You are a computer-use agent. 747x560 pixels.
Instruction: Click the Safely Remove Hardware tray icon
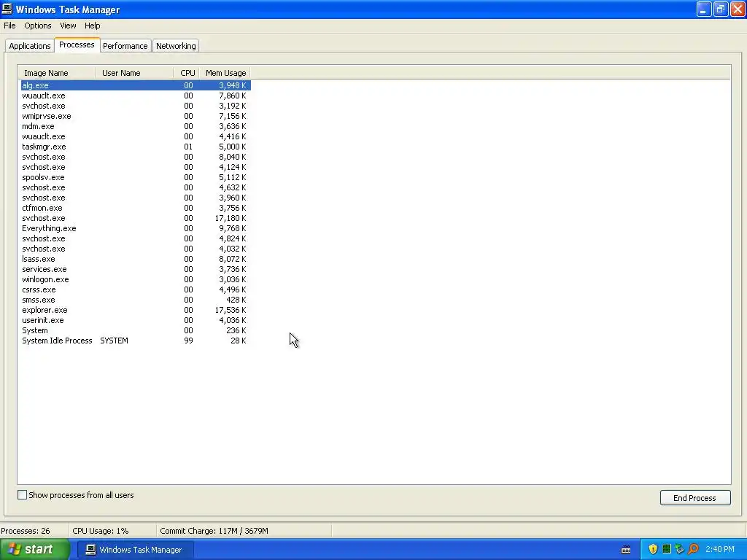(679, 549)
